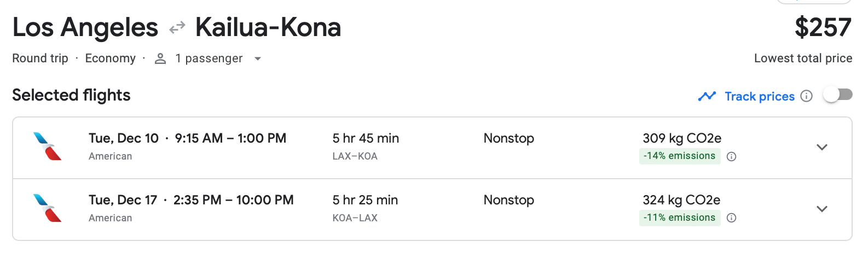Click the American Airlines logo on Dec 10 flight
The height and width of the screenshot is (259, 868).
click(47, 146)
